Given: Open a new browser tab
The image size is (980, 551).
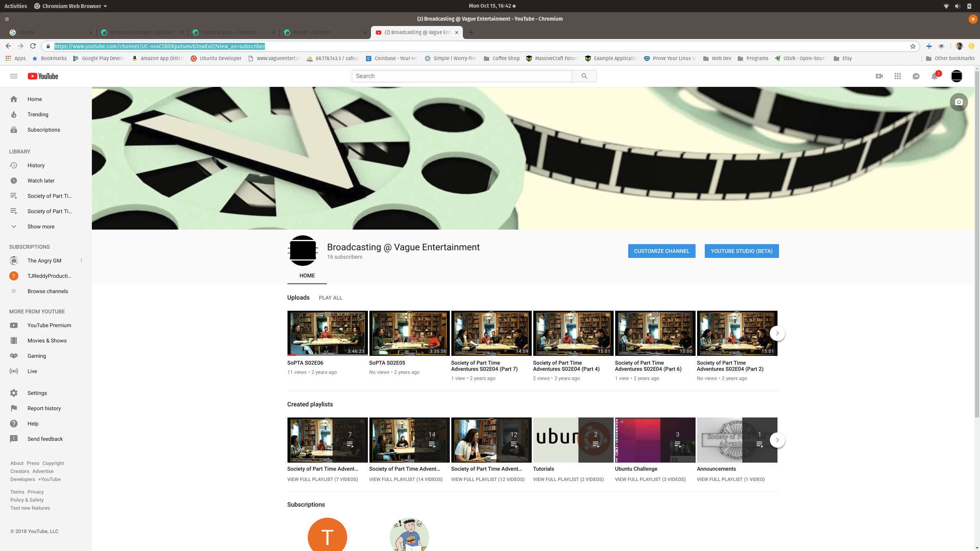Looking at the screenshot, I should coord(471,33).
